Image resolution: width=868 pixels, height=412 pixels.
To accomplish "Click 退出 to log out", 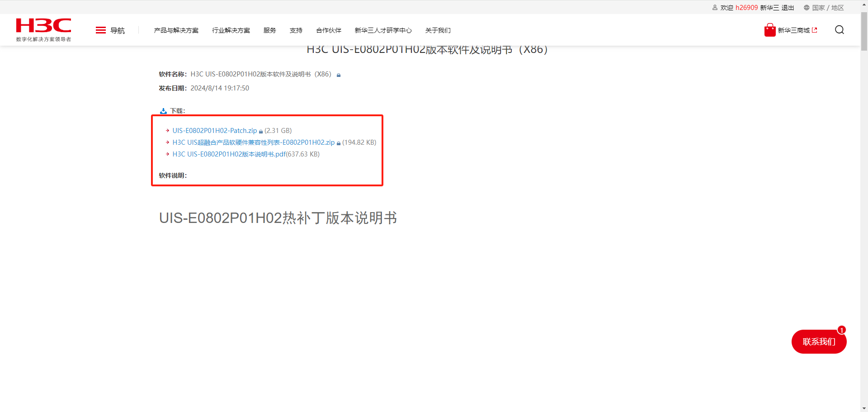I will point(788,8).
